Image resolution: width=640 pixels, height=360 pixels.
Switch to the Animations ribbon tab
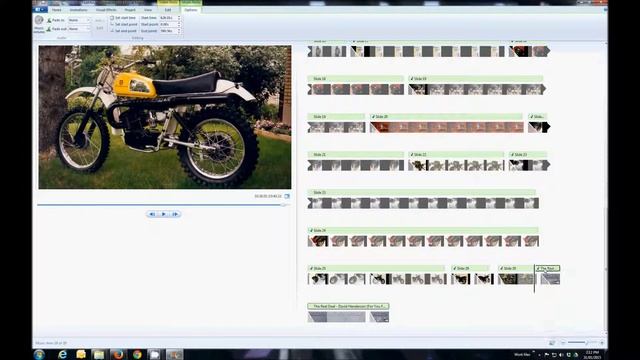[78, 10]
